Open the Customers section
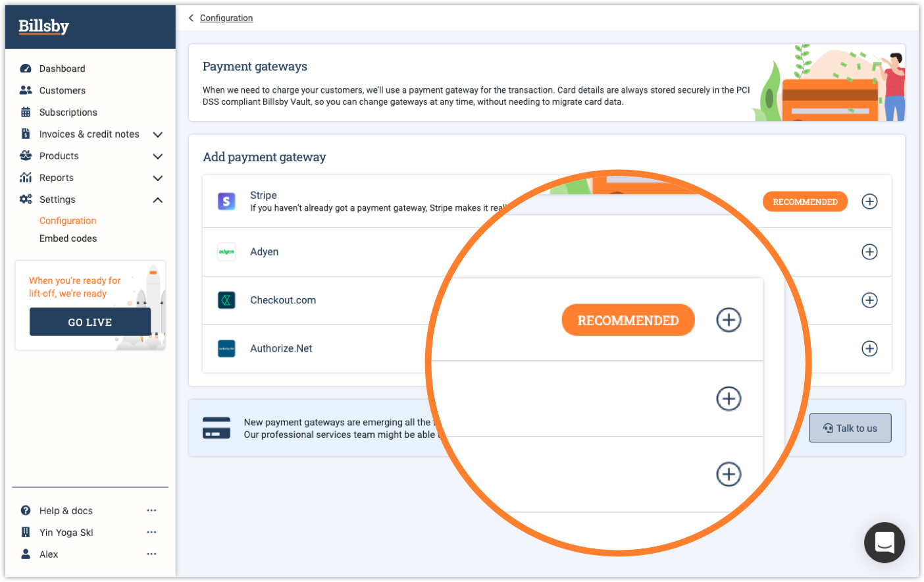Screen dimensions: 924x582 click(63, 90)
